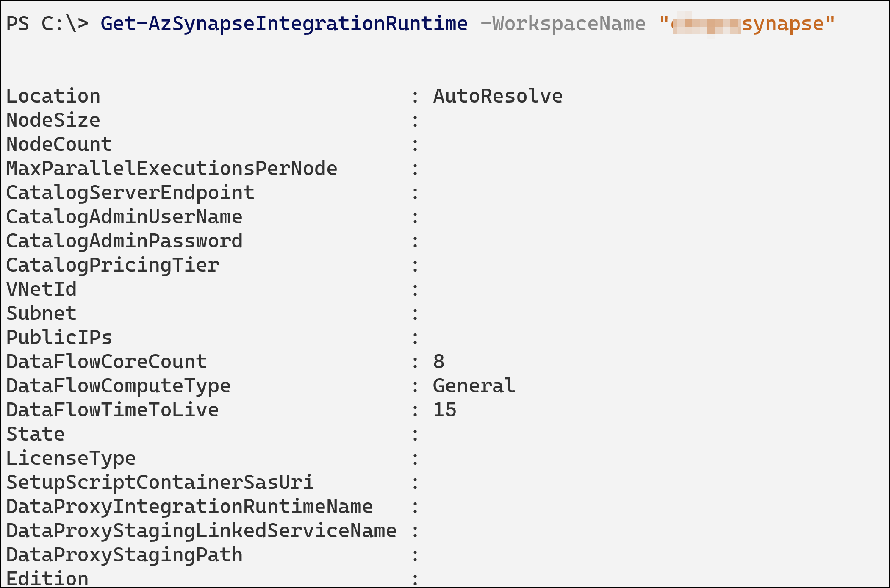Click the CatalogAdminPassword label

(x=124, y=241)
